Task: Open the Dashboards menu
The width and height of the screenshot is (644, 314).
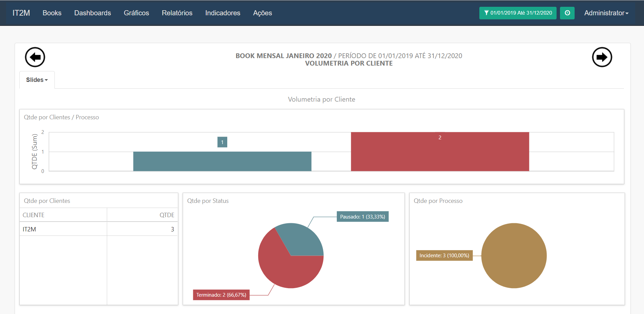Action: click(93, 13)
